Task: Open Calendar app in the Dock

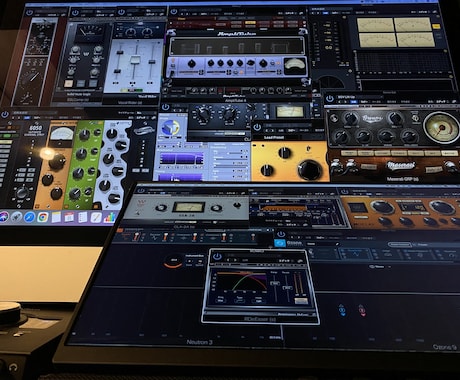Action: [69, 217]
